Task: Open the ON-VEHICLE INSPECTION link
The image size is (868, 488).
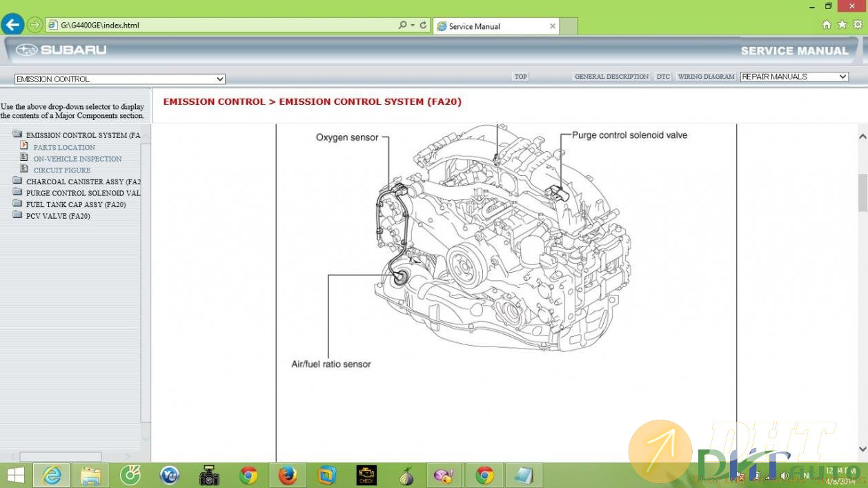Action: pyautogui.click(x=77, y=159)
